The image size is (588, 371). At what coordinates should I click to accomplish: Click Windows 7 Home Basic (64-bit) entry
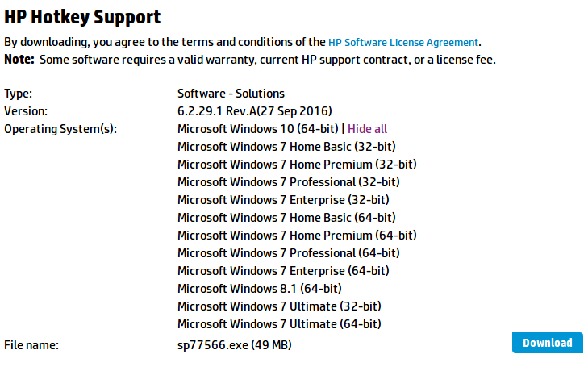(x=286, y=218)
